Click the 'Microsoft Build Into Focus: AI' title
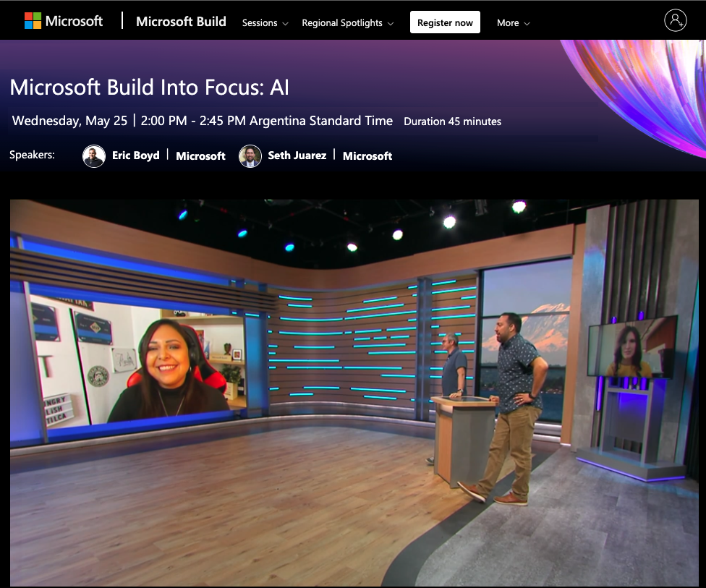This screenshot has height=588, width=706. coord(150,88)
